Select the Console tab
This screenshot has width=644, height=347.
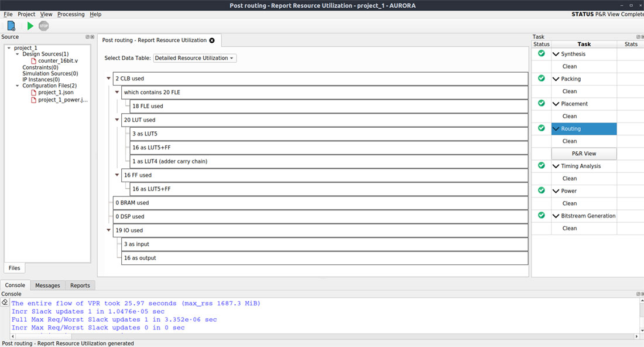coord(15,285)
